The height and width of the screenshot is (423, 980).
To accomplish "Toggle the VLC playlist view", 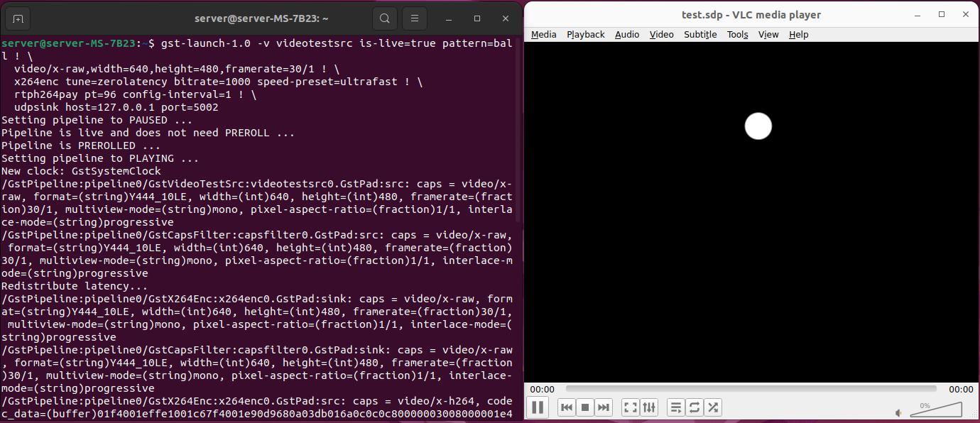I will [676, 407].
